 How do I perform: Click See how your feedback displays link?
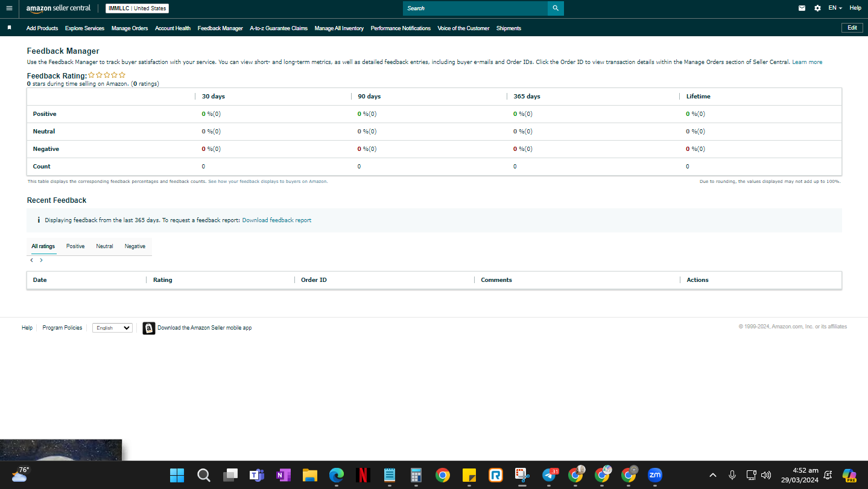pos(268,181)
